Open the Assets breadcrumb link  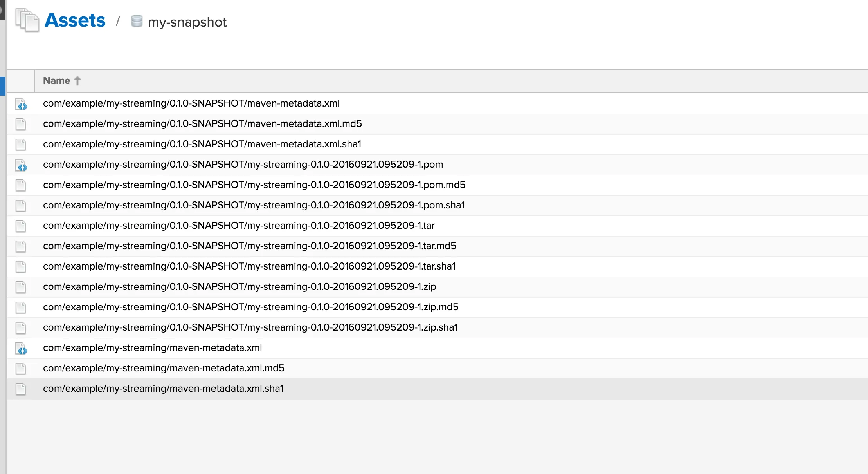[75, 20]
